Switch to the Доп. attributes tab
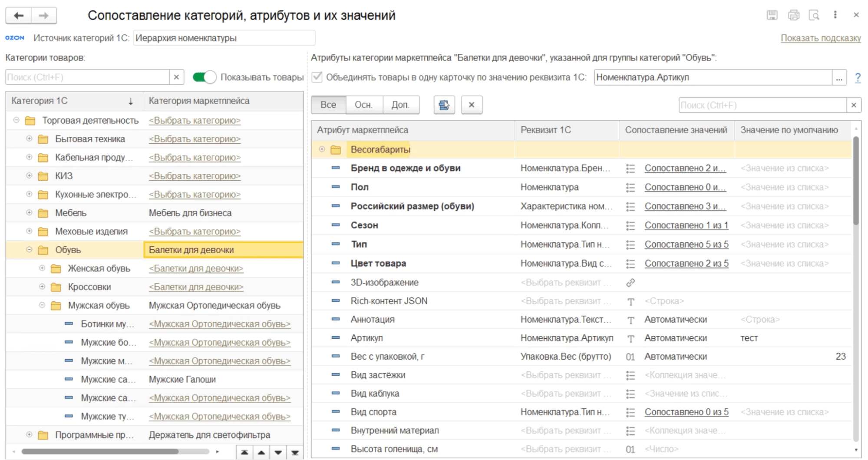 point(400,105)
